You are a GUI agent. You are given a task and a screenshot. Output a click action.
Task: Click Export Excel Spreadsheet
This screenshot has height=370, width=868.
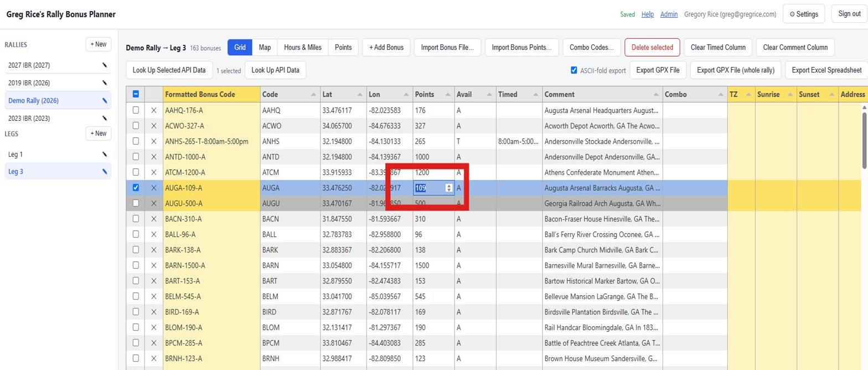point(826,70)
